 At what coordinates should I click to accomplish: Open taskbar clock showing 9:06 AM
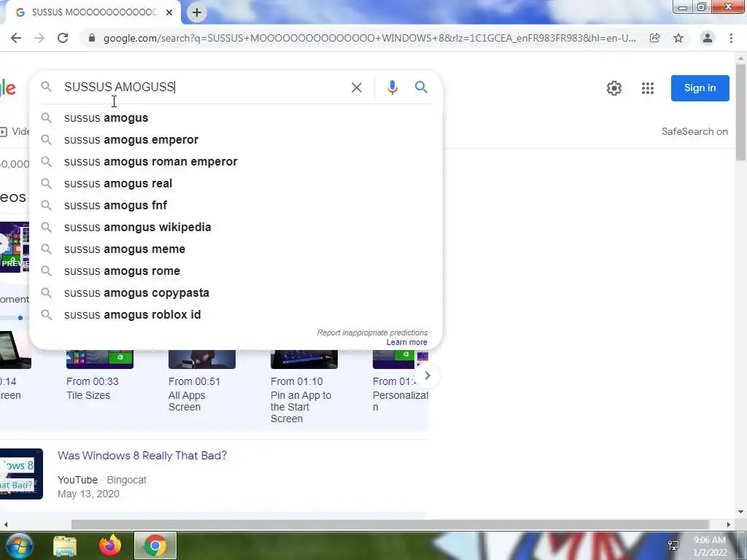click(x=710, y=546)
